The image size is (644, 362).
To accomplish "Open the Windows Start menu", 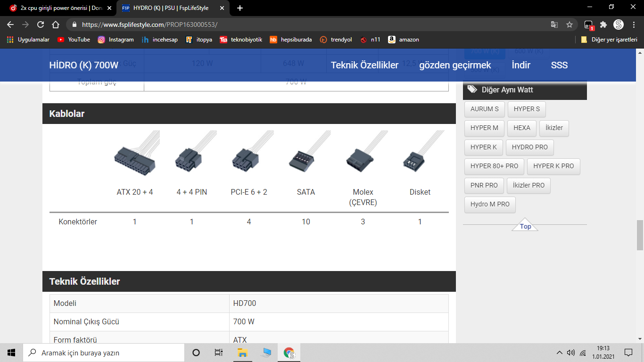I will [11, 353].
